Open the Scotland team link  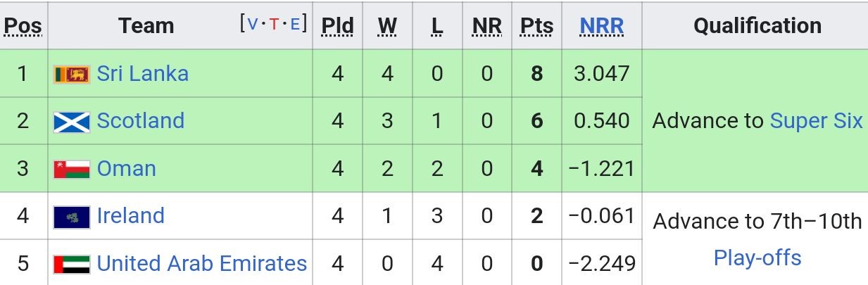[x=141, y=120]
